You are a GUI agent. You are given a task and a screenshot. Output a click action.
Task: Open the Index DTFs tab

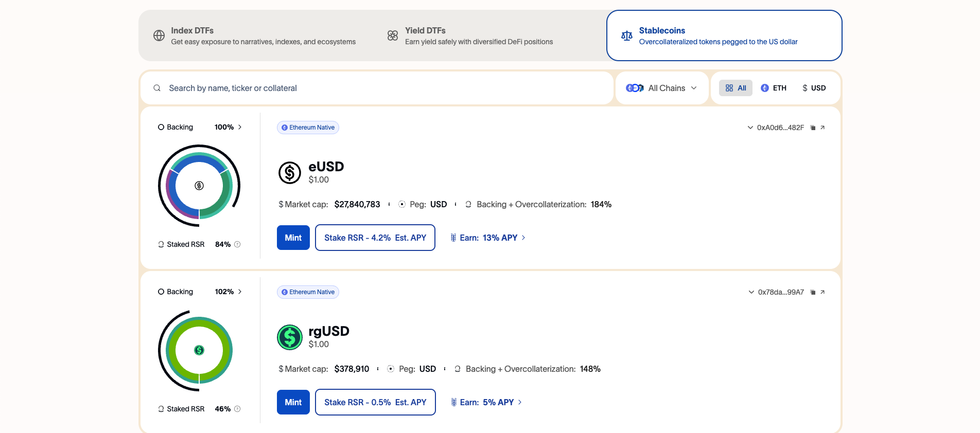coord(256,35)
